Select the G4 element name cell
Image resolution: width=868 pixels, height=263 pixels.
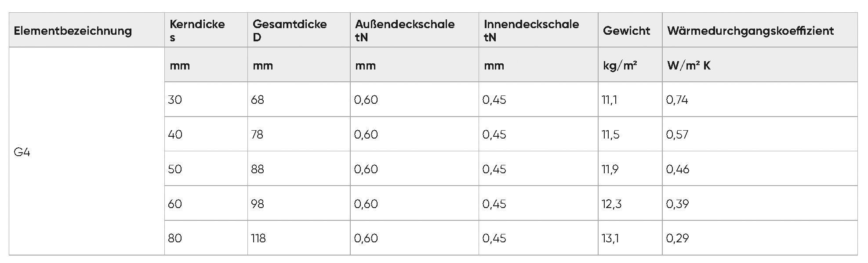(x=22, y=153)
